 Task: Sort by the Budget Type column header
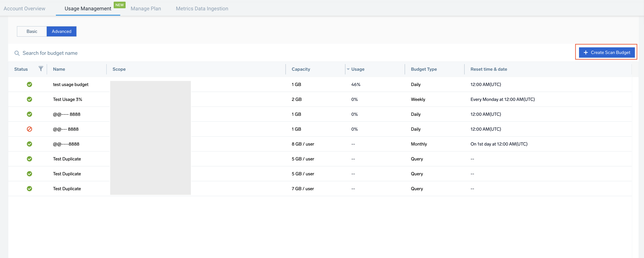(x=423, y=69)
